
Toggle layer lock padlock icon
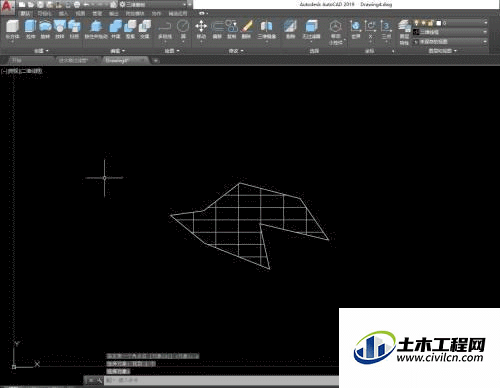click(x=430, y=23)
